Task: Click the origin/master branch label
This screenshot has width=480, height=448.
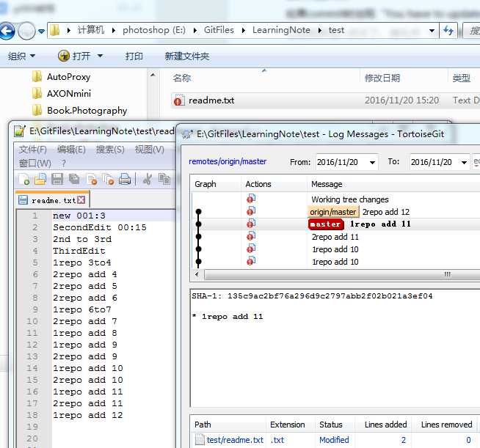Action: 332,212
